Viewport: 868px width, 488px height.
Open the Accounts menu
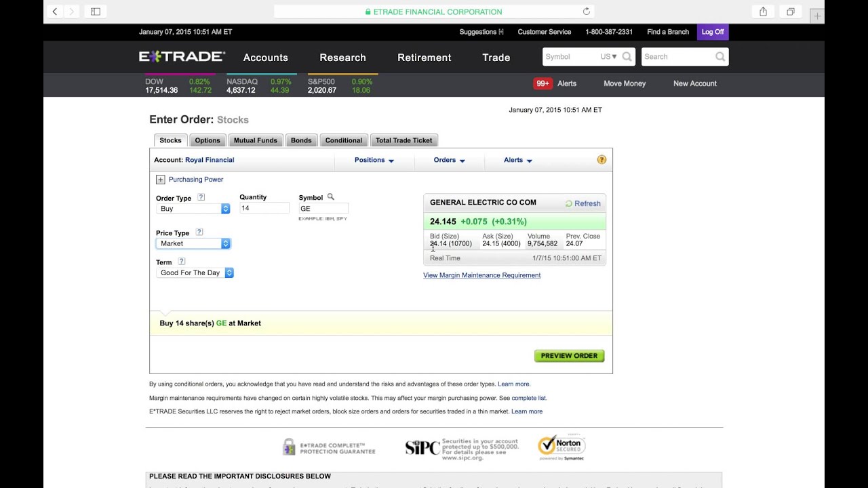266,58
